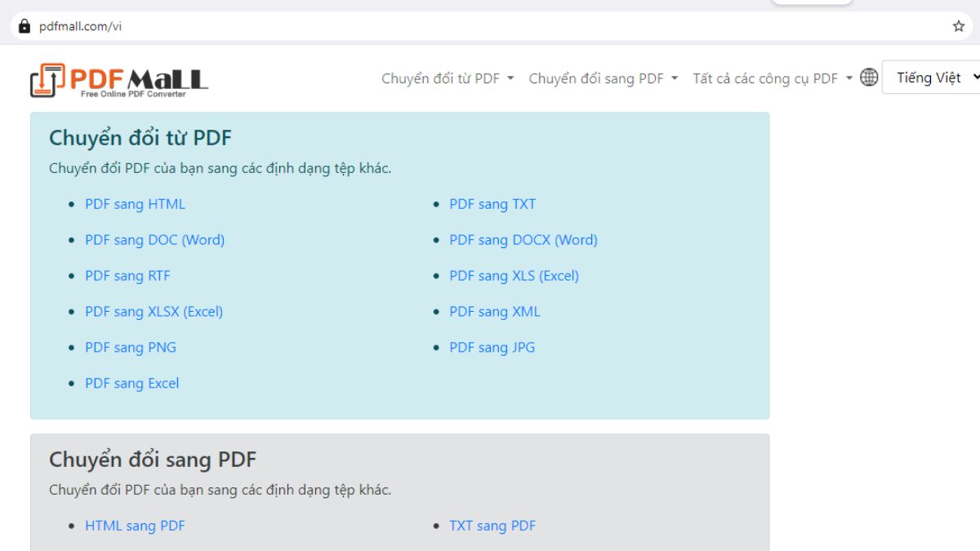Viewport: 980px width, 551px height.
Task: Select PDF sang XLSX (Excel) conversion
Action: click(x=154, y=312)
